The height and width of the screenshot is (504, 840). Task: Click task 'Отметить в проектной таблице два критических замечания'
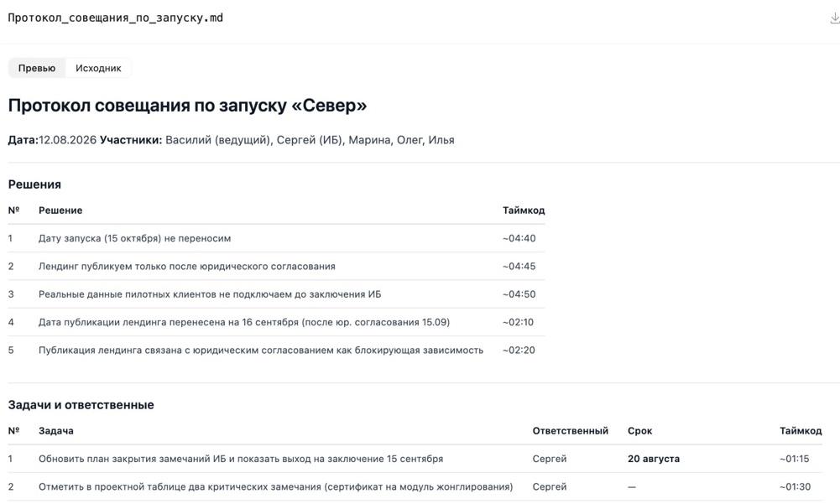coord(275,487)
